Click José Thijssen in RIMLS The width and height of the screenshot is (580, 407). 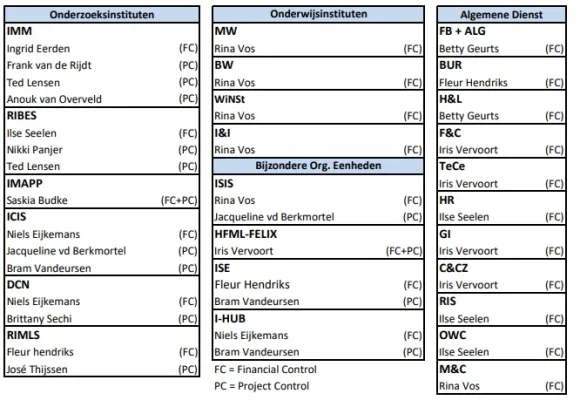(x=37, y=369)
